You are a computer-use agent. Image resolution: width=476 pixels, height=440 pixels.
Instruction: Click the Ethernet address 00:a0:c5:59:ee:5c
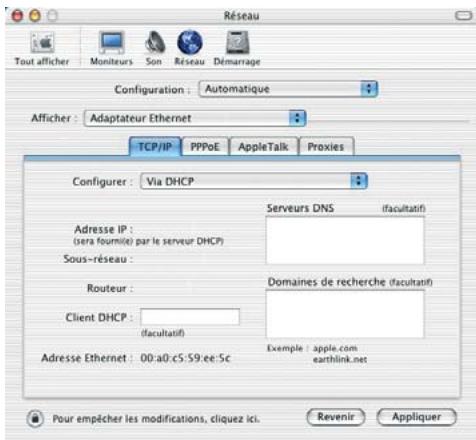pos(185,358)
